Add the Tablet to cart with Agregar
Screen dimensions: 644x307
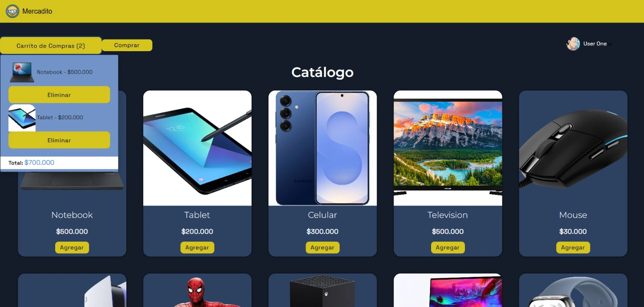point(197,247)
